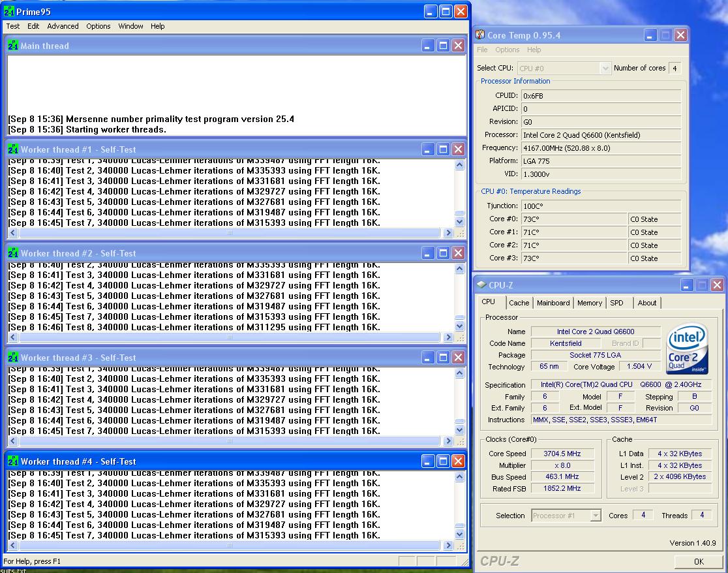
Task: Open Core Temp's Options menu
Action: click(507, 50)
